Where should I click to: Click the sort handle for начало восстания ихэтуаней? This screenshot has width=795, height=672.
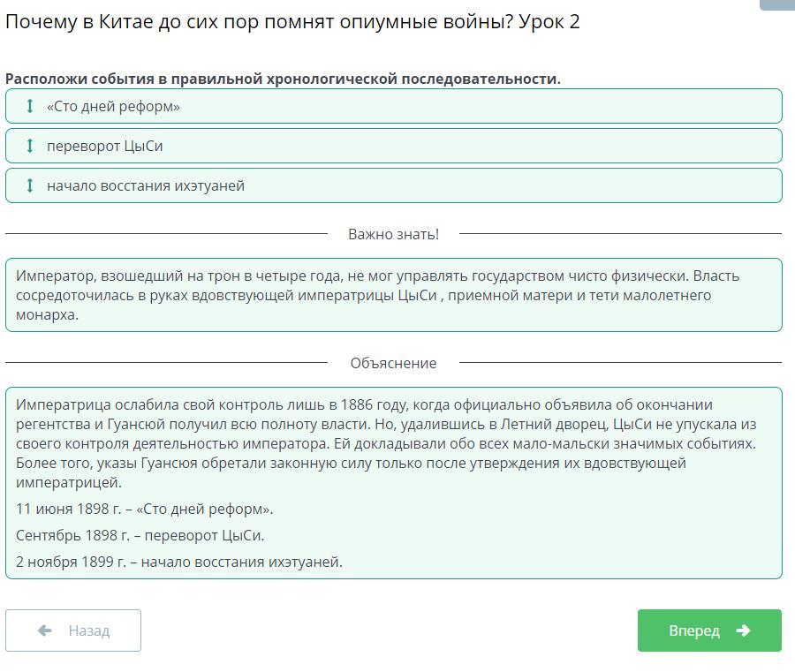pos(29,185)
